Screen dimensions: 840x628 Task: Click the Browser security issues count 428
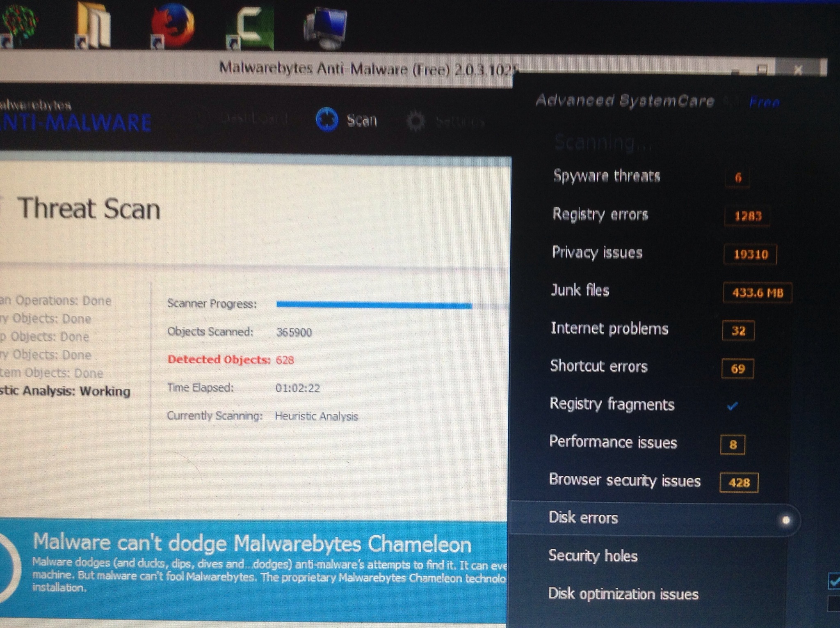click(739, 482)
